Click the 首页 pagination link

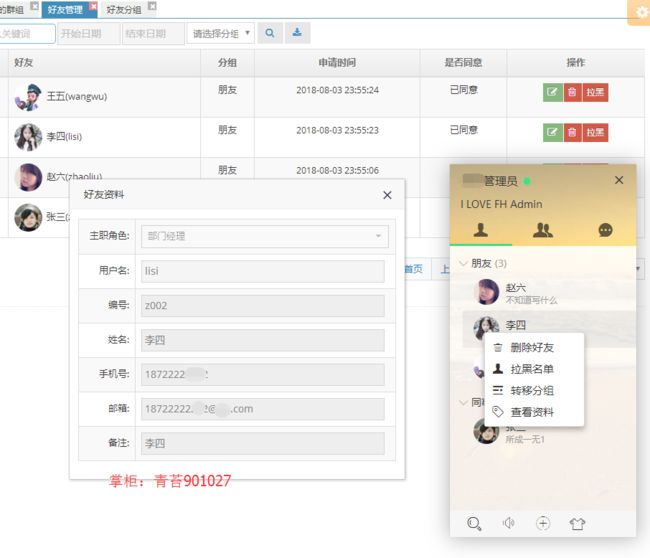click(x=414, y=269)
